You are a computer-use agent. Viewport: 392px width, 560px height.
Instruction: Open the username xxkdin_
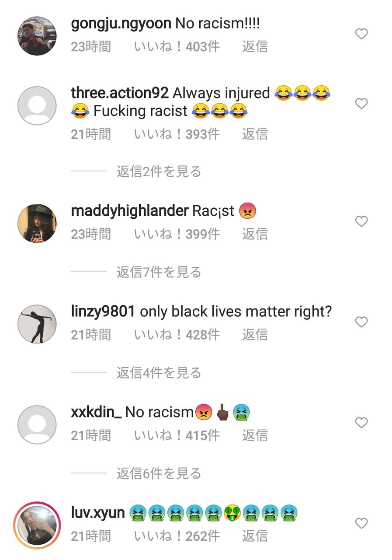(96, 412)
